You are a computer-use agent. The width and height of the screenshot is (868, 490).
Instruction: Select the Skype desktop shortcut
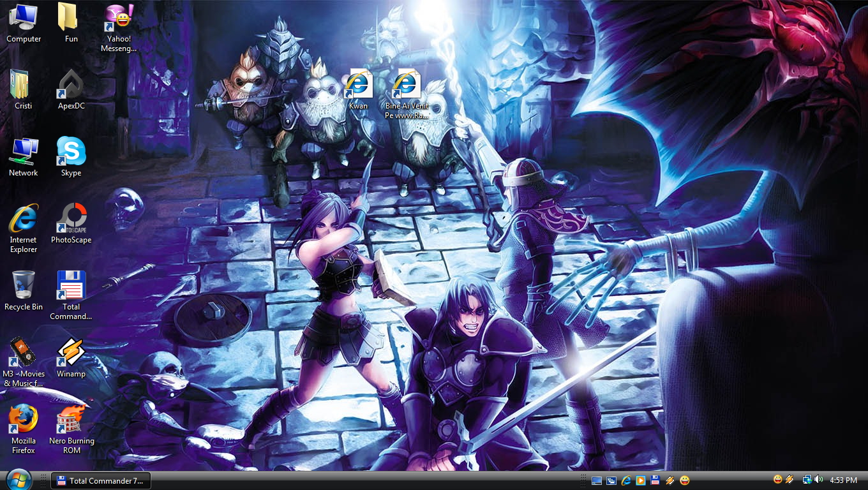(x=71, y=152)
